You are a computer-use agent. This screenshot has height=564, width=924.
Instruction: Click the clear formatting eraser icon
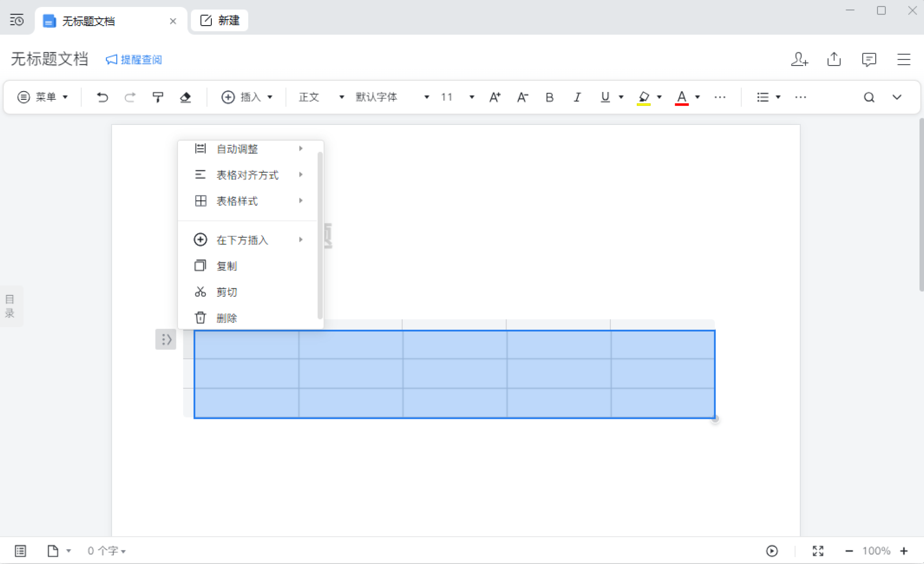click(x=185, y=97)
